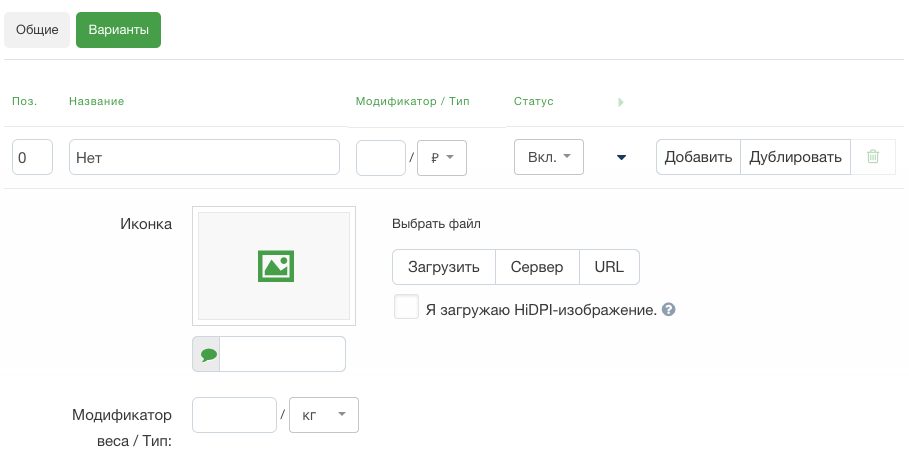Viewport: 909px width, 472px height.
Task: Switch to the Общие tab
Action: (37, 30)
